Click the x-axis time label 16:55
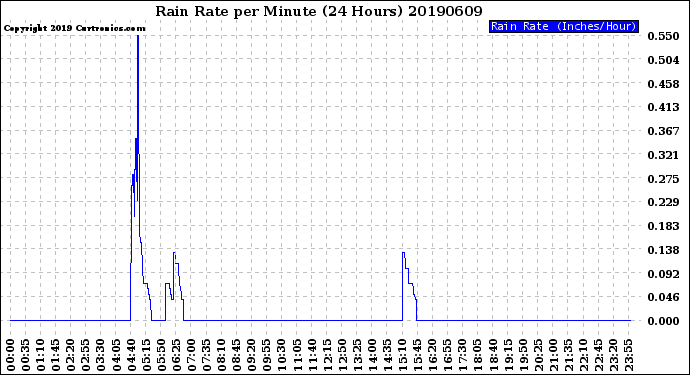 pyautogui.click(x=448, y=355)
